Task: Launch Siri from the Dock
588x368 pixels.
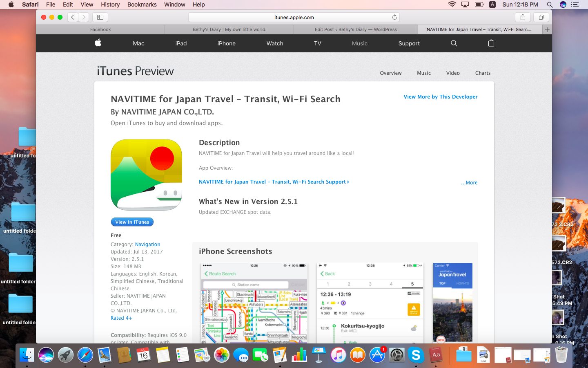Action: pos(46,355)
